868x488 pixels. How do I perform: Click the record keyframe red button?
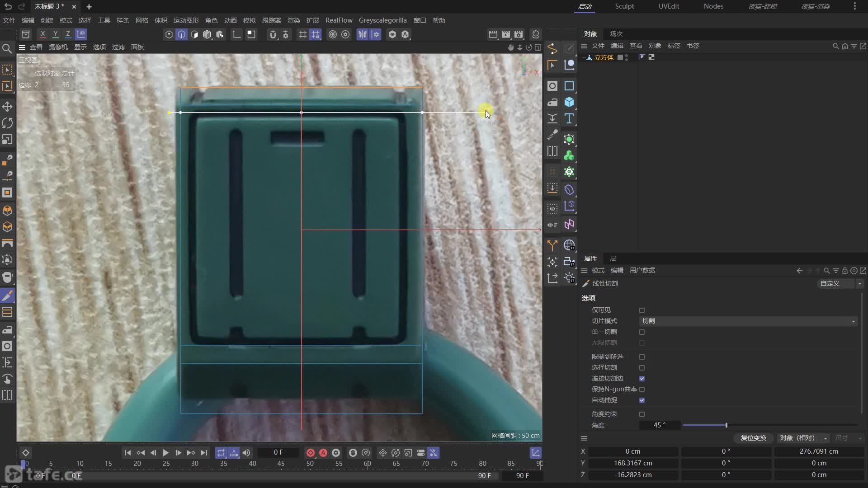tap(311, 453)
